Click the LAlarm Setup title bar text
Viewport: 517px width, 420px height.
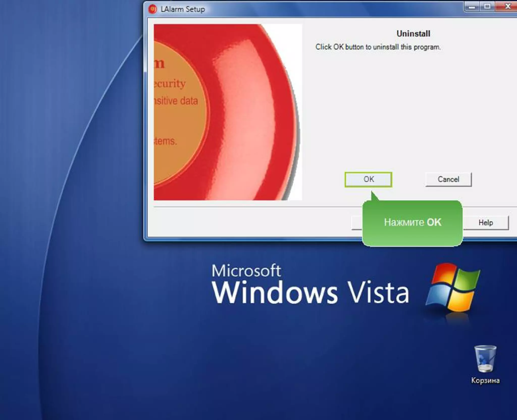(x=183, y=9)
